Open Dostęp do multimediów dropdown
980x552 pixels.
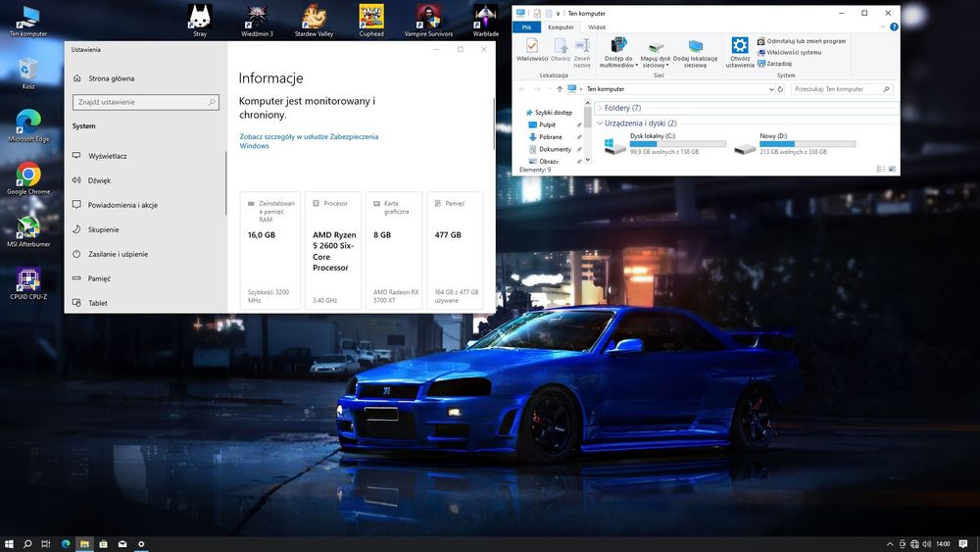point(618,53)
